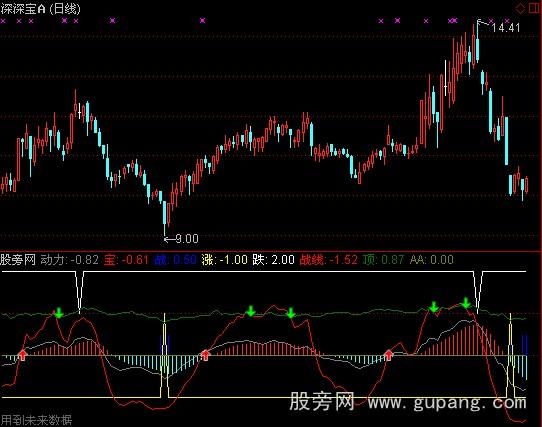Viewport: 542px width, 427px height.
Task: Select the red 战线: -1.52 value
Action: 328,260
